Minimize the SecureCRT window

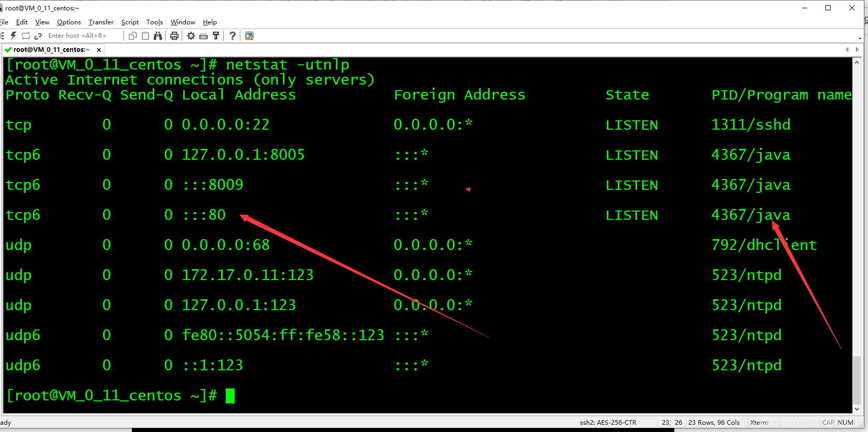tap(805, 8)
